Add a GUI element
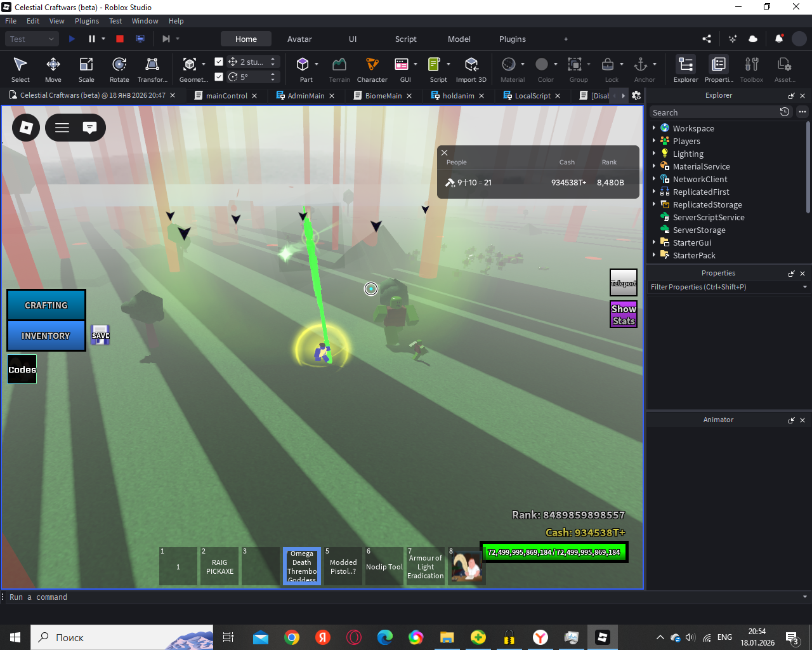Screen dimensions: 812x650 point(402,65)
